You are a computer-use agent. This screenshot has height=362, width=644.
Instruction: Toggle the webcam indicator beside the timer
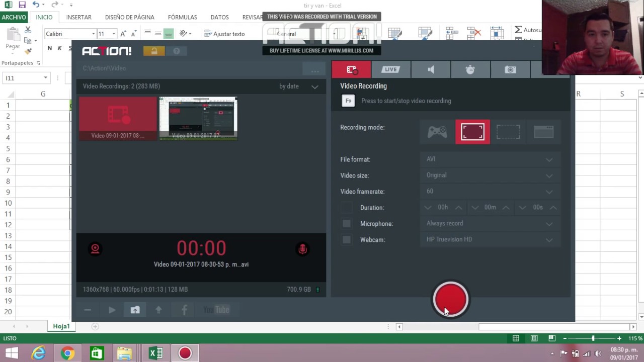click(95, 249)
